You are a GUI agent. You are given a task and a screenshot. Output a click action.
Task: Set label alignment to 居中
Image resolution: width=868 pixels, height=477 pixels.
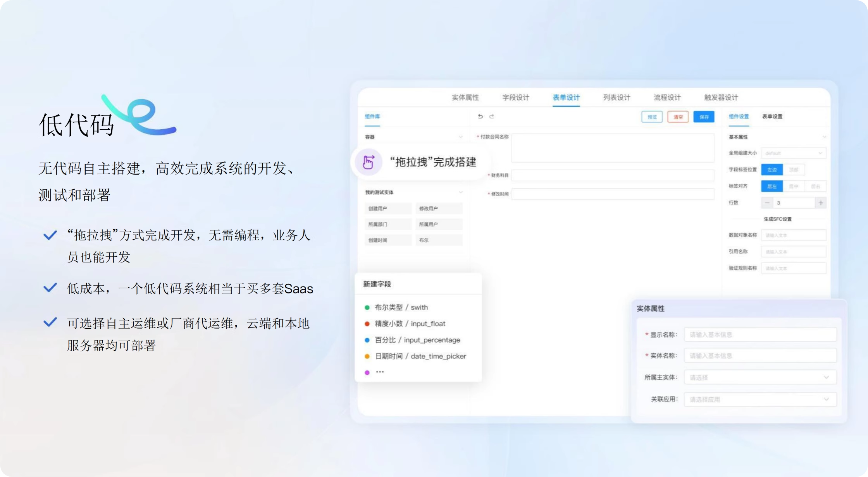pos(794,186)
